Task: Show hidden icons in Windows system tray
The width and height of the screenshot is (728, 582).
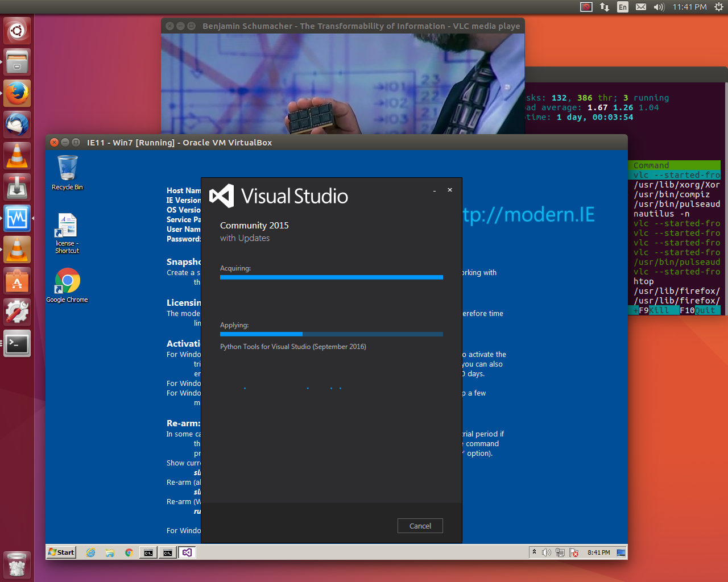Action: (x=534, y=552)
